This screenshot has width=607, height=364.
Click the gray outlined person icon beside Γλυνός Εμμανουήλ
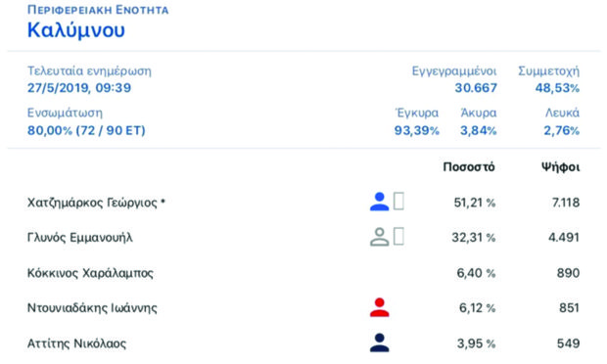(x=379, y=237)
